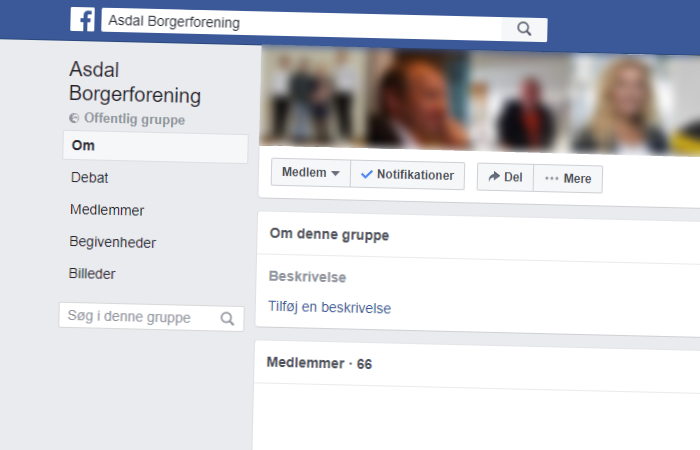Open the Medlemmer sidebar item
This screenshot has height=450, width=700.
[107, 210]
